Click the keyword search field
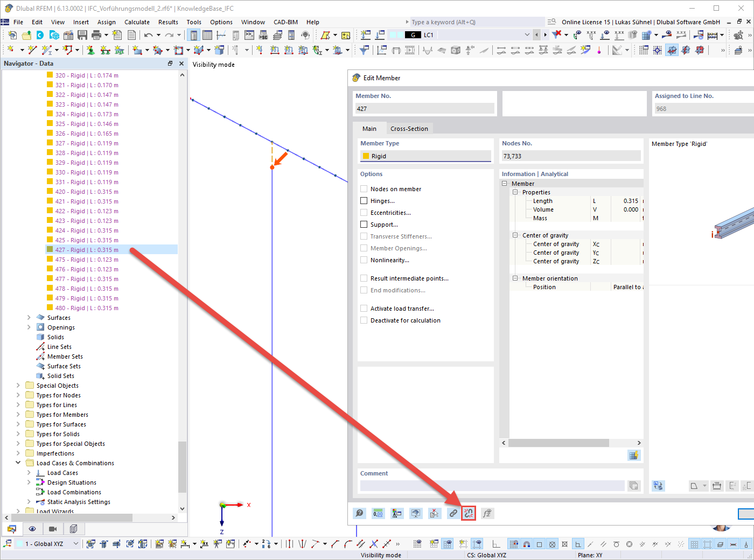Viewport: 754px width, 560px height. 477,22
